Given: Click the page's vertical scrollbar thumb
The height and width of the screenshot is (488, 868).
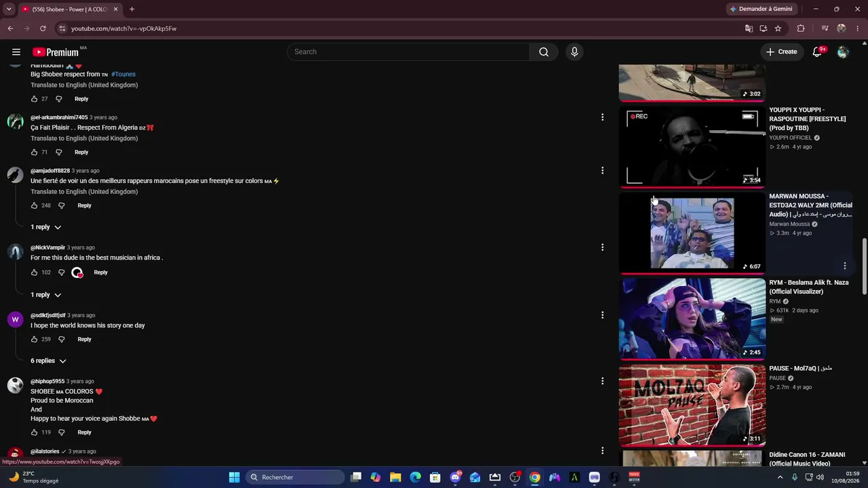Looking at the screenshot, I should 864,266.
